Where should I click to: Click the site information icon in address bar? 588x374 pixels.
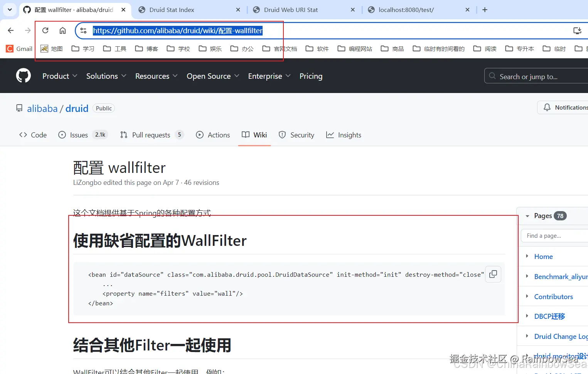click(83, 30)
